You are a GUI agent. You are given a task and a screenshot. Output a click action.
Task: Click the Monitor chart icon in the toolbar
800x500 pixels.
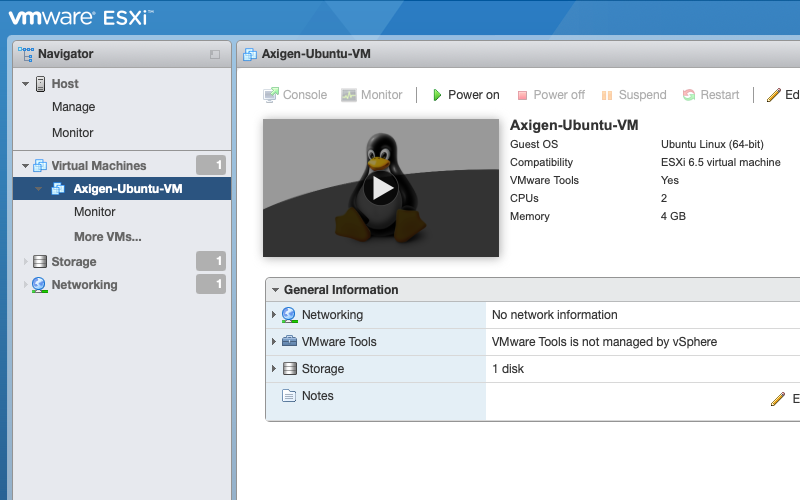tap(349, 95)
